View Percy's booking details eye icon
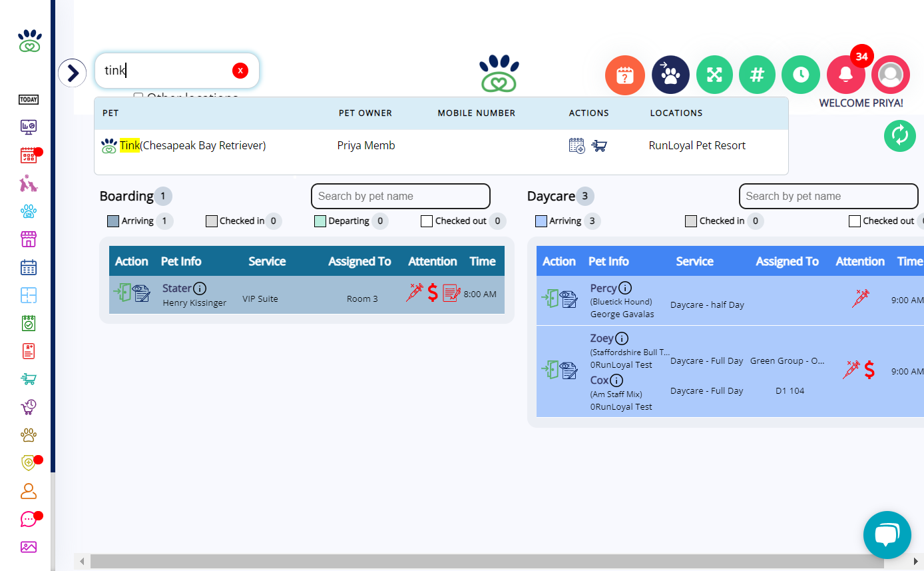The height and width of the screenshot is (571, 924). tap(569, 298)
